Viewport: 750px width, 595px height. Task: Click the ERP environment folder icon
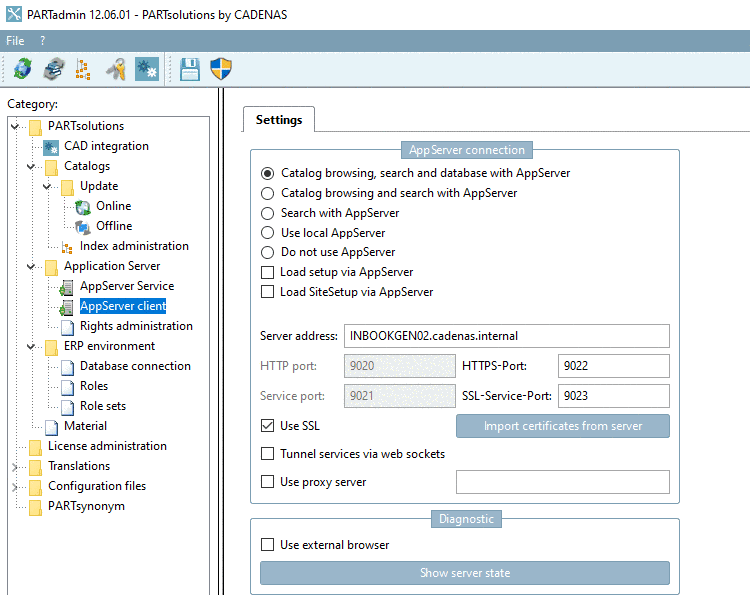[51, 348]
